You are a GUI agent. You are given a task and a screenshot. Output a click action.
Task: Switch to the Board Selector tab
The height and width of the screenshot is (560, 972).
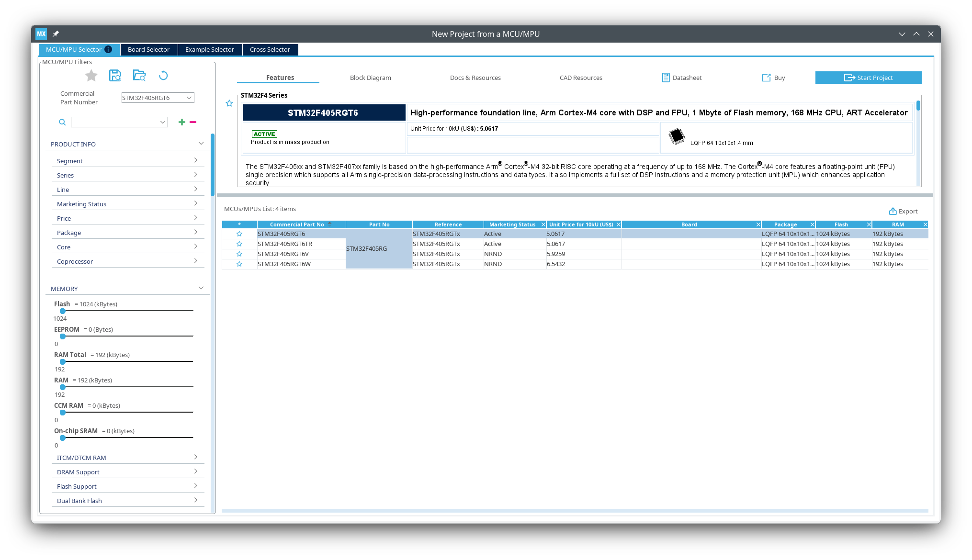point(148,50)
